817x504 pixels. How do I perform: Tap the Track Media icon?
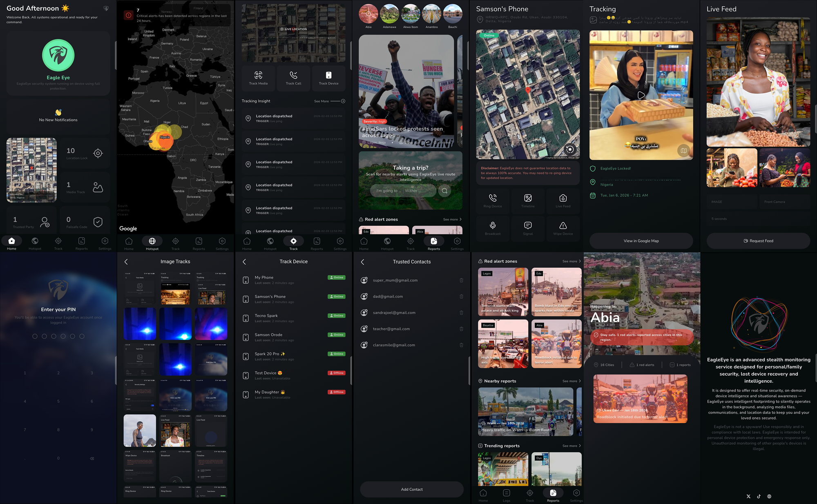point(258,75)
